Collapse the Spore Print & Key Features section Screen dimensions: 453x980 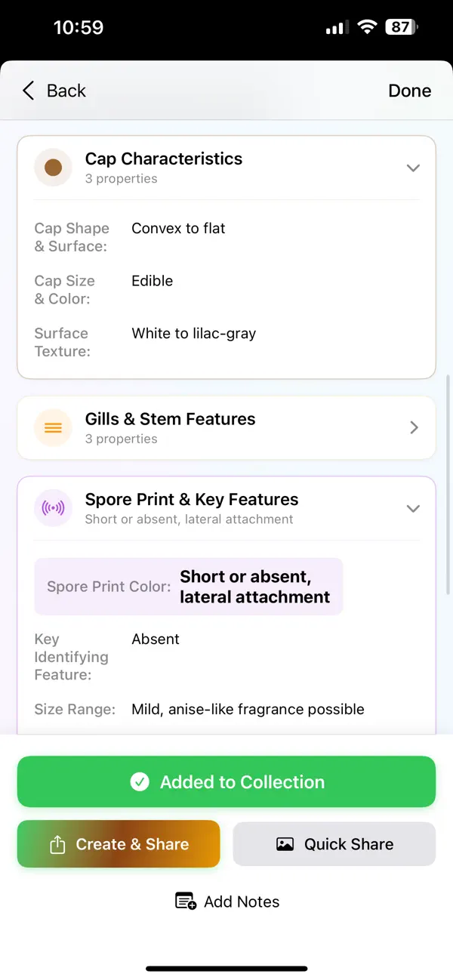pyautogui.click(x=413, y=508)
